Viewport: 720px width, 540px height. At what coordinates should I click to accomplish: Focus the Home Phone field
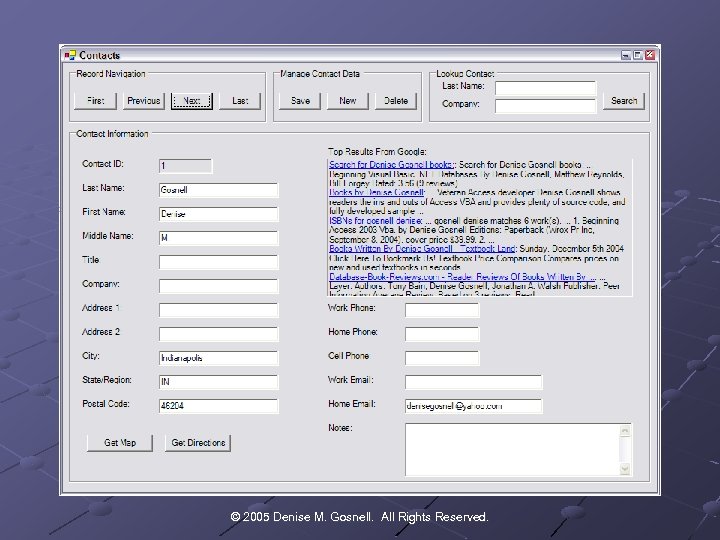click(442, 333)
